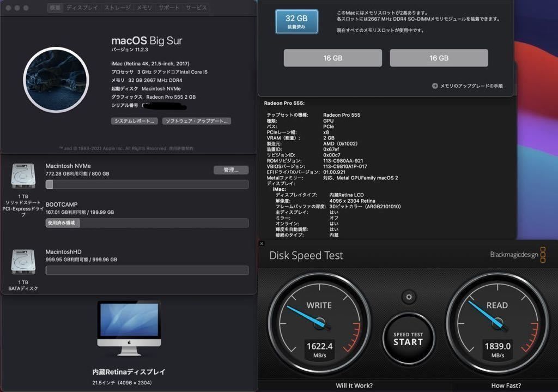
Task: Select the 1 TB SATA disk drive icon
Action: click(x=23, y=262)
